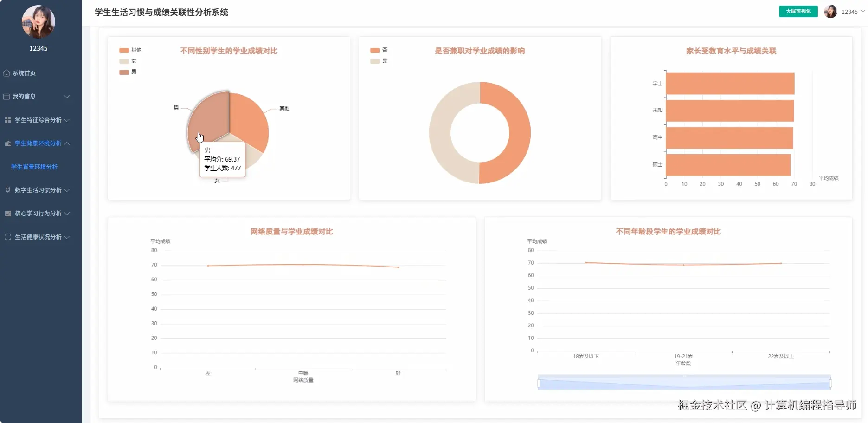Toggle the 否 legend in part-time chart
Viewport: 868px width, 423px height.
point(379,50)
